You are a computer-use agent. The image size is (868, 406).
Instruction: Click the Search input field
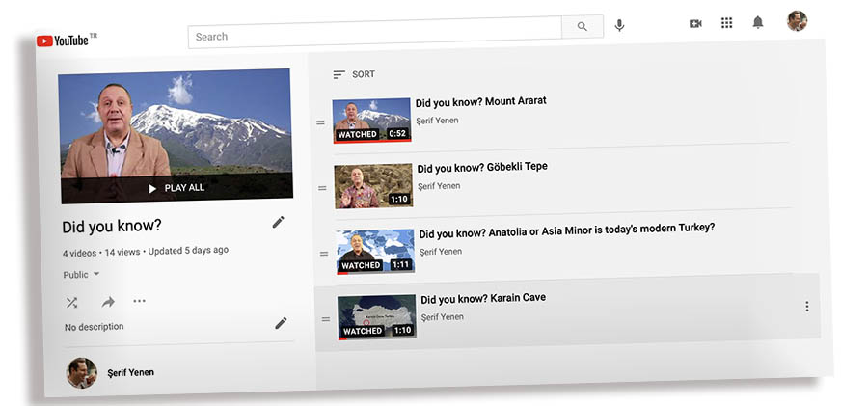click(x=374, y=37)
